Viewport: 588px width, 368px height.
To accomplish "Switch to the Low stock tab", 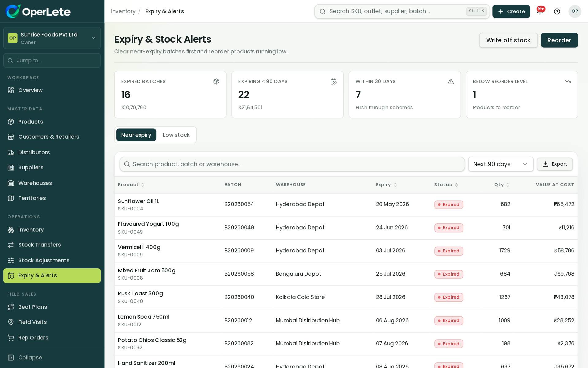I will 176,135.
